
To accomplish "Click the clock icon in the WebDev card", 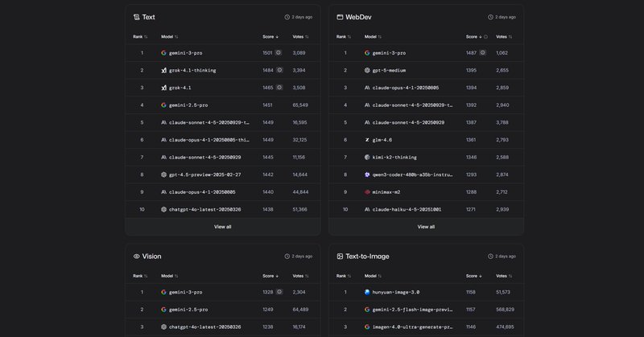I will [x=490, y=17].
